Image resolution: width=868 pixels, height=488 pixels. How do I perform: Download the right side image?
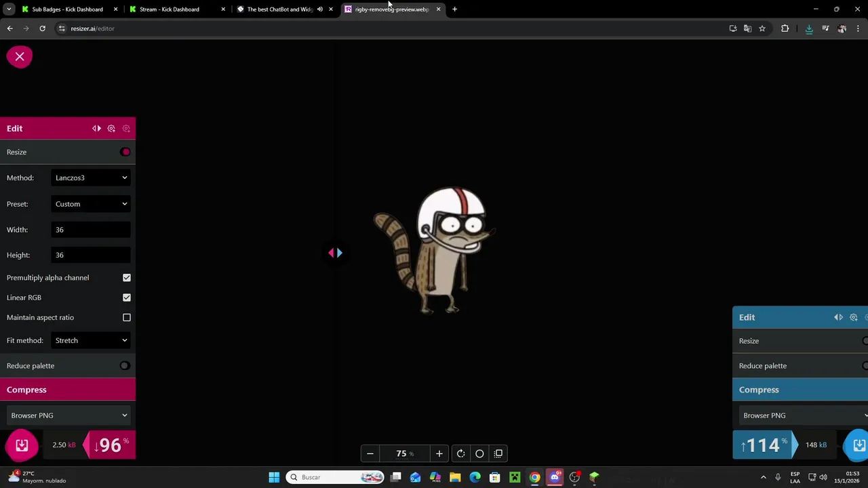[x=859, y=445]
